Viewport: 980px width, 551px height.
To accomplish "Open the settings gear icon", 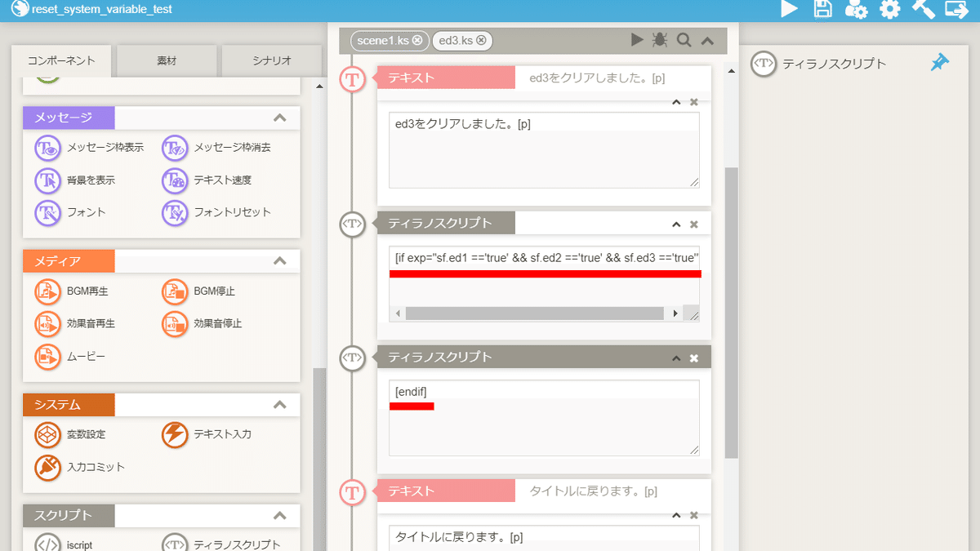I will tap(889, 9).
